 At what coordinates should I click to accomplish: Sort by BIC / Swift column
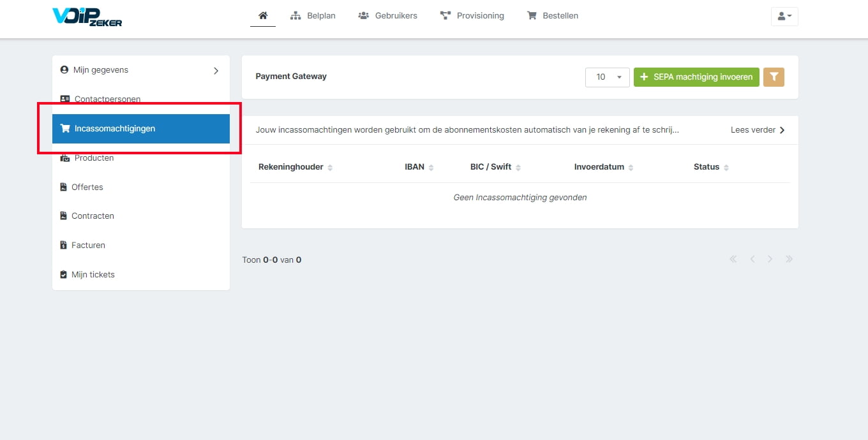[x=496, y=167]
